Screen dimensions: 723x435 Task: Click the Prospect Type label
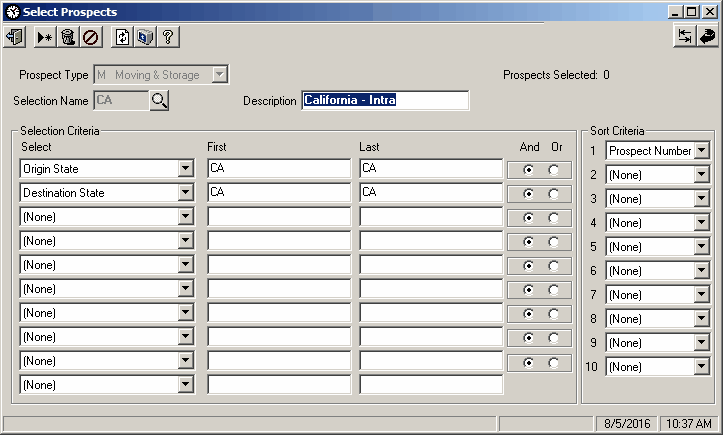click(53, 75)
